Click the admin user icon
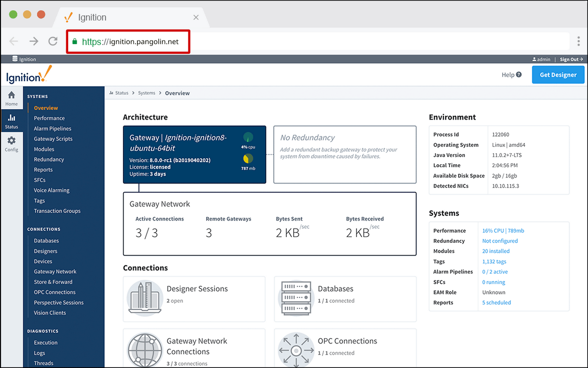This screenshot has height=368, width=588. [x=535, y=59]
